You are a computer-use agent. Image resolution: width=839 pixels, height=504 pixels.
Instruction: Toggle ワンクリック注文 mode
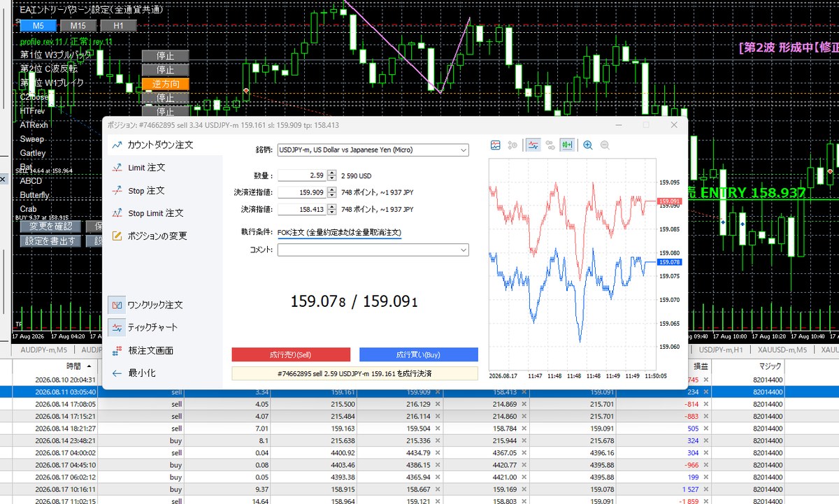pyautogui.click(x=146, y=305)
